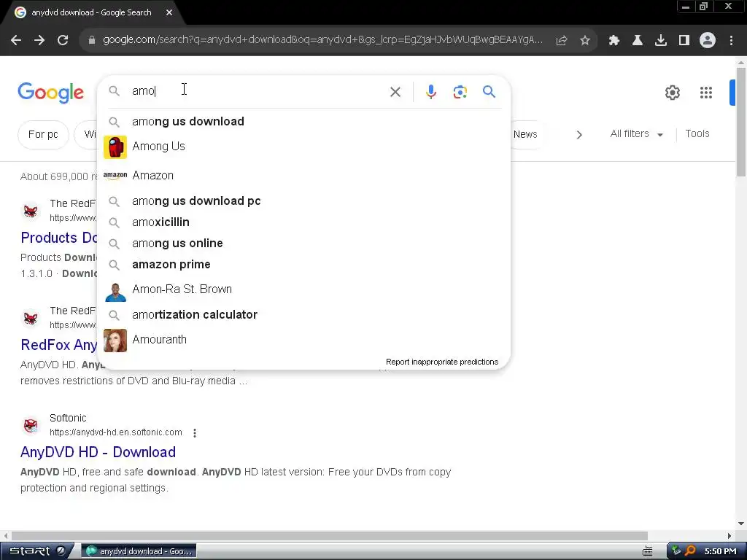Open the site info lock icon
This screenshot has height=560, width=747.
[x=92, y=41]
